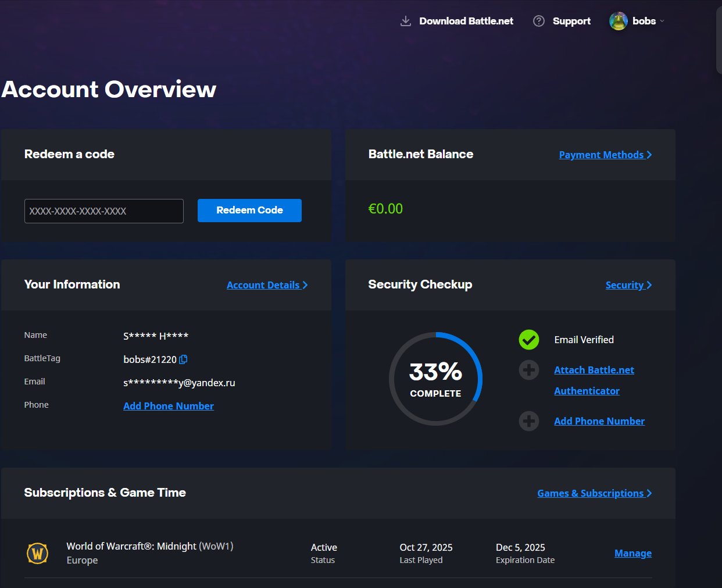Focus the redeem code input field

(103, 211)
